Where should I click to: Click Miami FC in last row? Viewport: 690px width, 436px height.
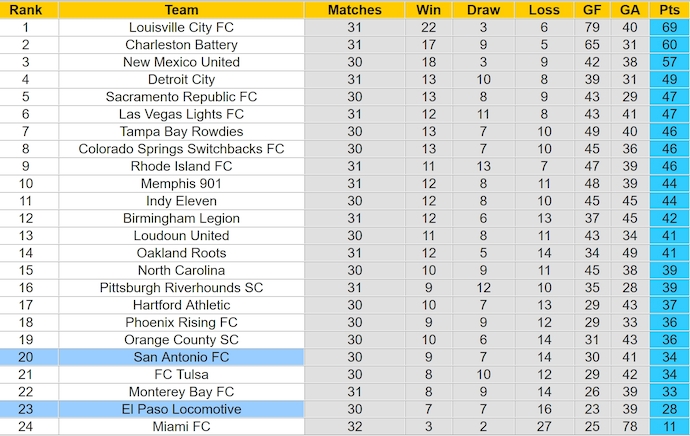pyautogui.click(x=181, y=427)
